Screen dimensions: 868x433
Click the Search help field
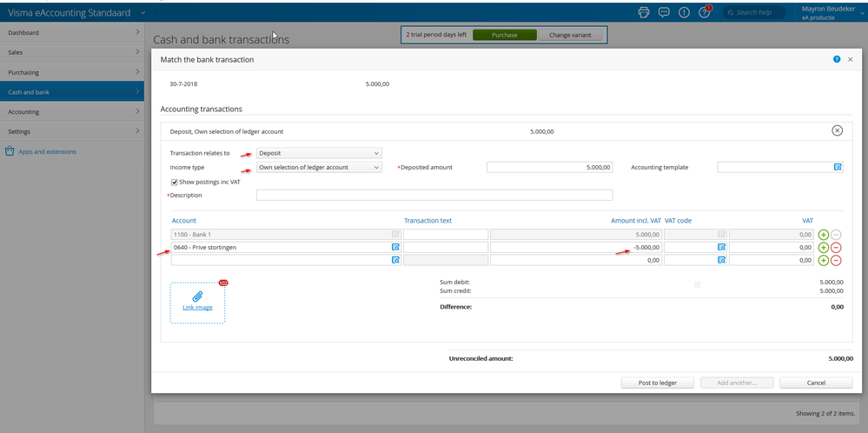(x=754, y=12)
